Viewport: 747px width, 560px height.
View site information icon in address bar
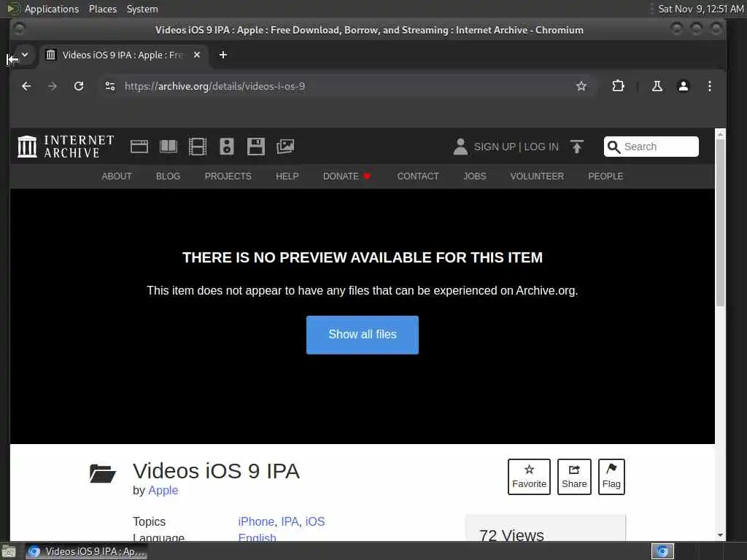(110, 86)
